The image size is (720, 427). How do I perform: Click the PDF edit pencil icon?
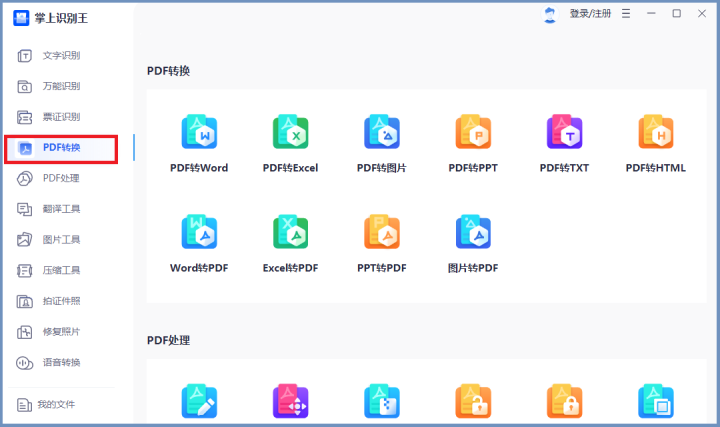pyautogui.click(x=199, y=401)
